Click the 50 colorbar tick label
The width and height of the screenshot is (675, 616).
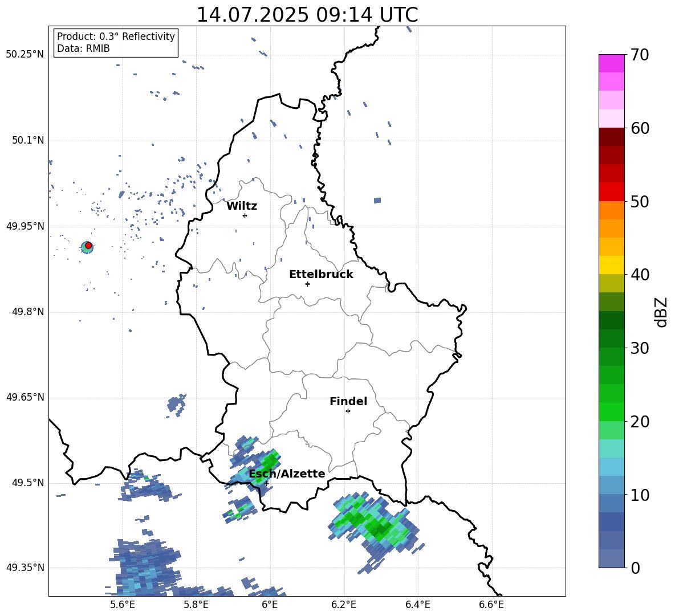[640, 201]
